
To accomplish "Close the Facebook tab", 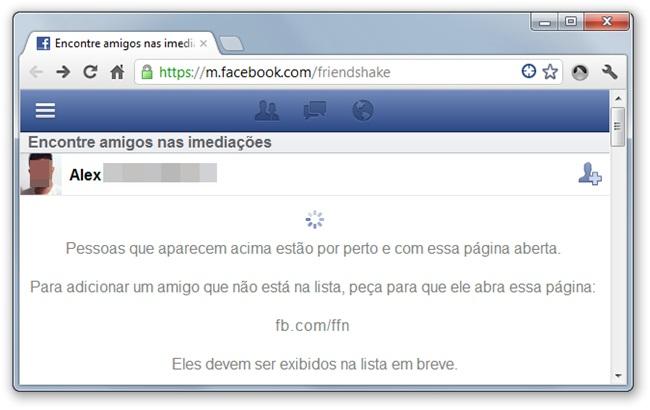I will coord(203,43).
